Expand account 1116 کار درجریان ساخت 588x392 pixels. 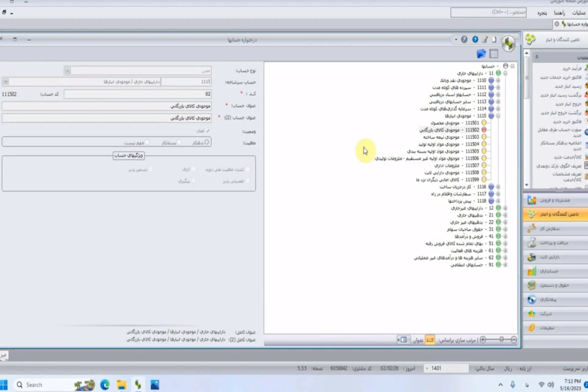pyautogui.click(x=498, y=187)
